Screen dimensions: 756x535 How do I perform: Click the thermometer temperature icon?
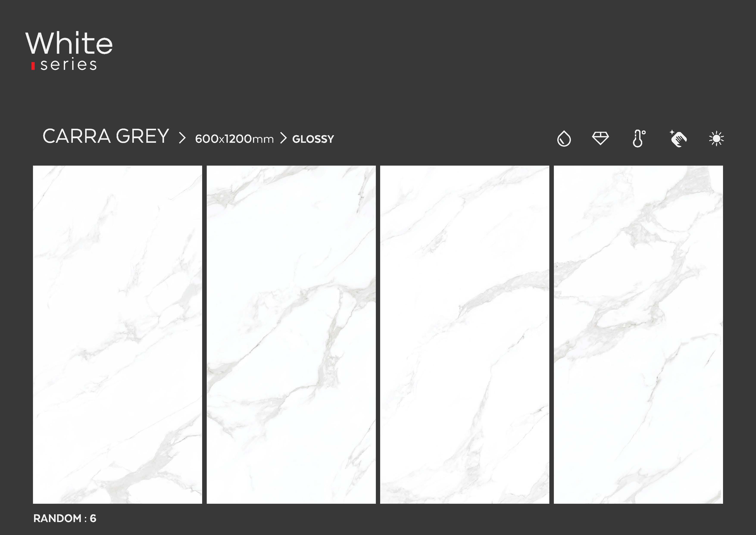click(x=639, y=138)
